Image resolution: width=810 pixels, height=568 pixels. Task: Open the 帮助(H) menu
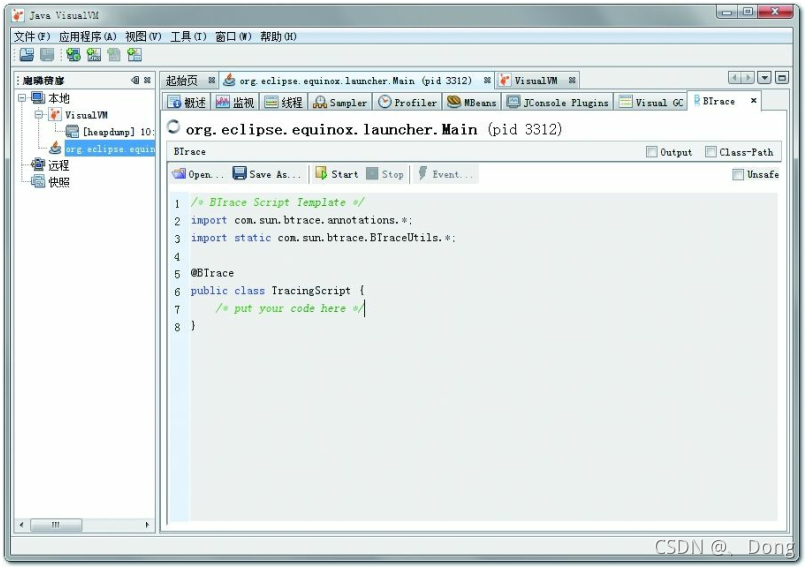(x=278, y=37)
